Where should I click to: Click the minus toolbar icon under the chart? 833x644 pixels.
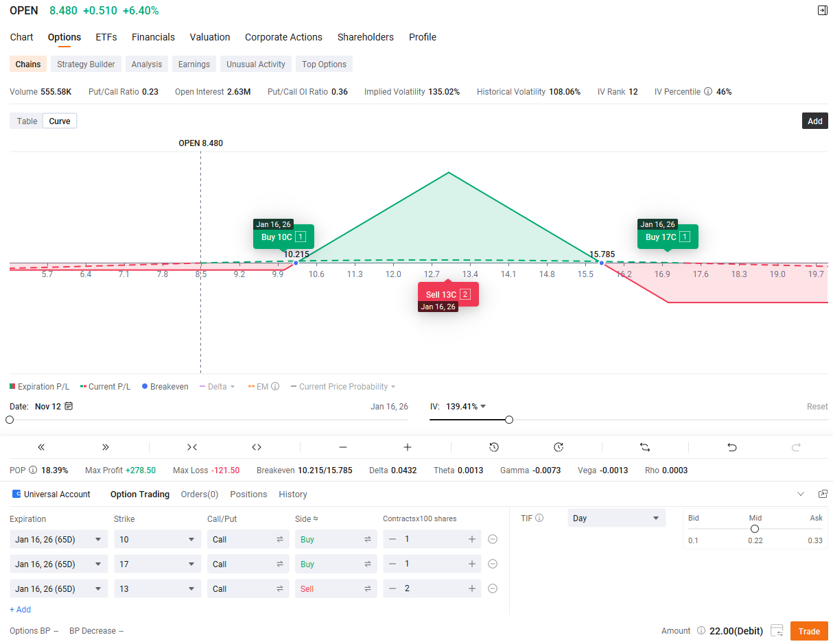[x=343, y=447]
